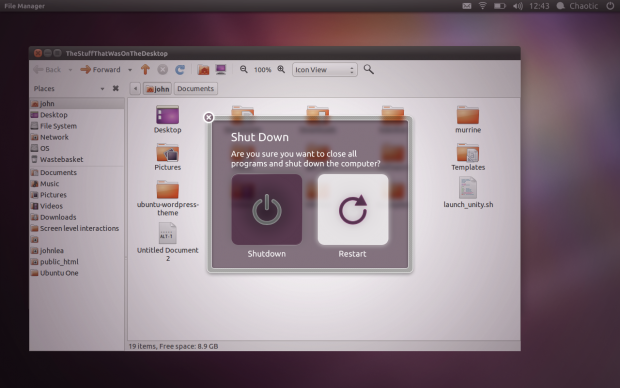Viewport: 620px width, 388px height.
Task: Go up to the parent folder
Action: click(145, 70)
